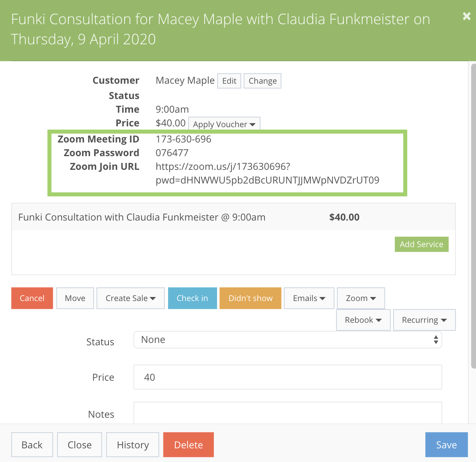Edit customer Macey Maple
Viewport: 476px width, 462px height.
229,81
